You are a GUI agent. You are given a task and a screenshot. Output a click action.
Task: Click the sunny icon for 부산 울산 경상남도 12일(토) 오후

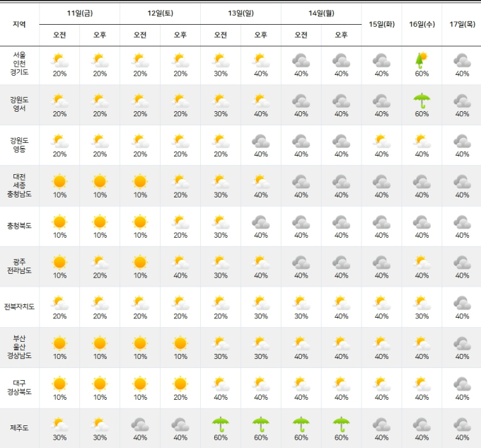point(180,343)
